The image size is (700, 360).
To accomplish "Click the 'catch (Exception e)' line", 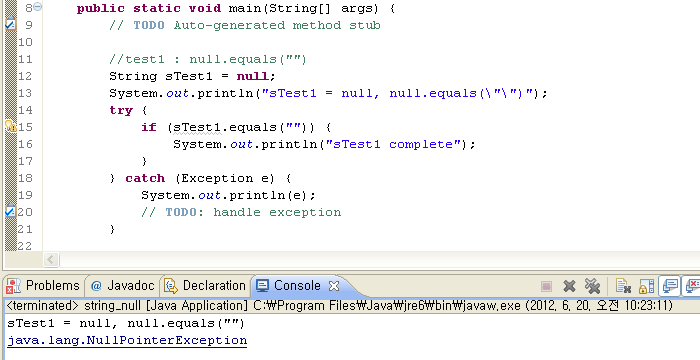I will pos(200,178).
